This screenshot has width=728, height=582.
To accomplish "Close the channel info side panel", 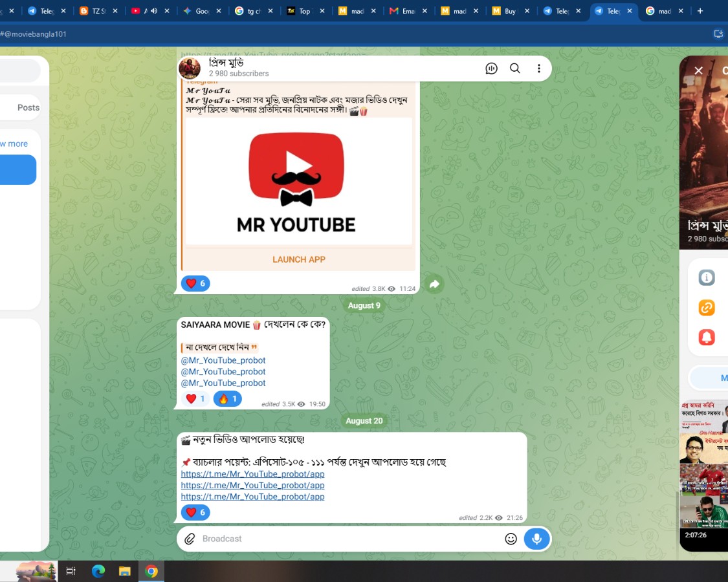I will point(698,70).
